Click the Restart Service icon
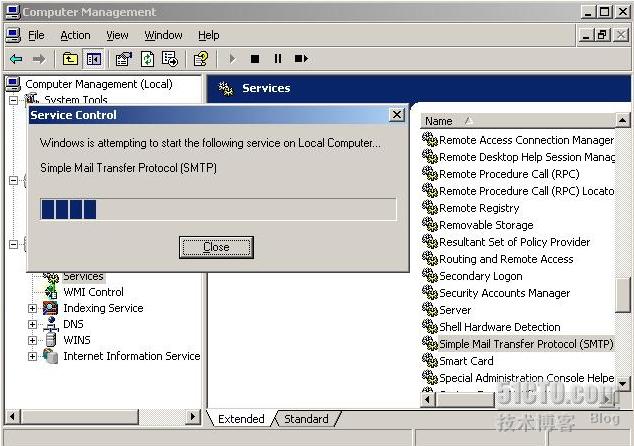This screenshot has height=446, width=634. click(301, 59)
